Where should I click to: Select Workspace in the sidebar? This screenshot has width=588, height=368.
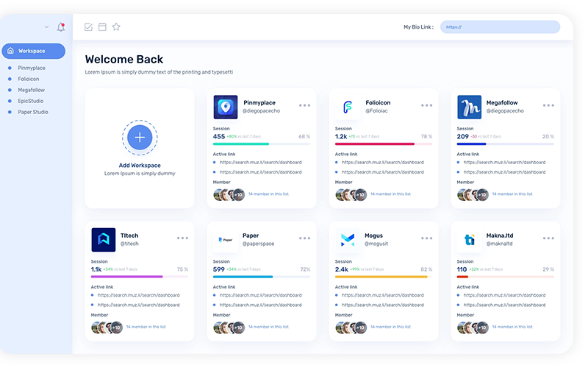click(x=33, y=51)
